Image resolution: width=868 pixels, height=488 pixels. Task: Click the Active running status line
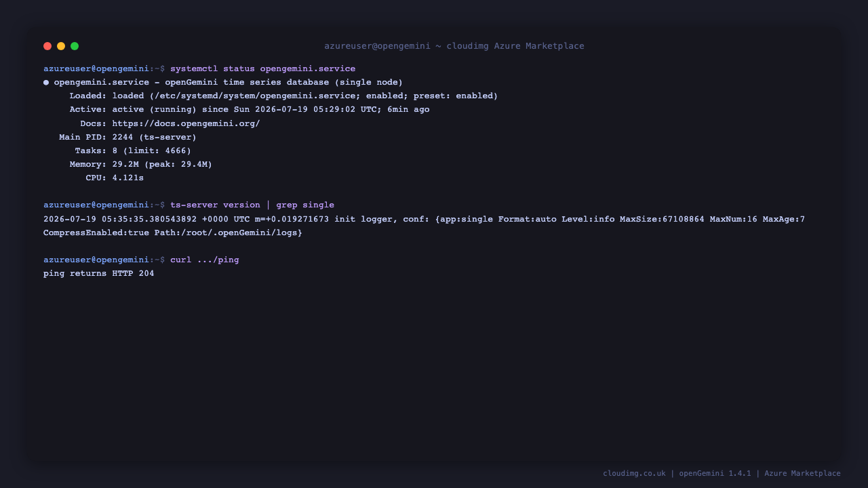point(250,110)
